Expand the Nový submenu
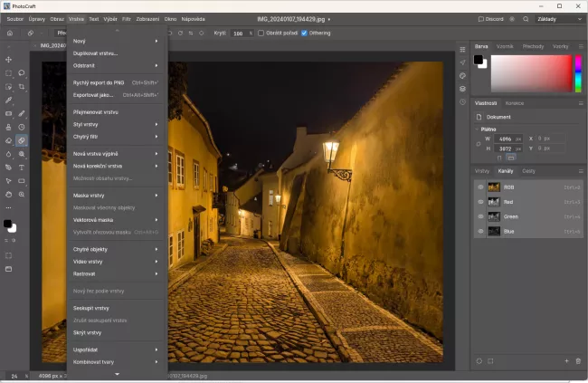Image resolution: width=588 pixels, height=383 pixels. (116, 41)
